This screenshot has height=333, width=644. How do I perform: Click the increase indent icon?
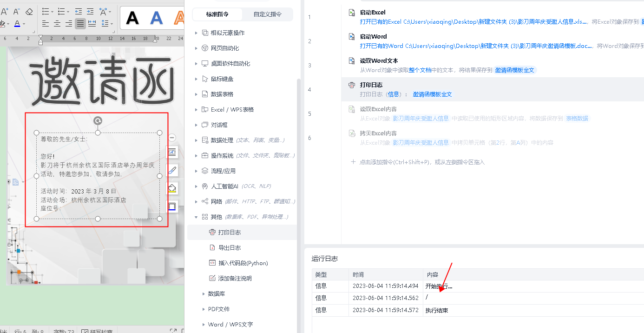point(91,11)
